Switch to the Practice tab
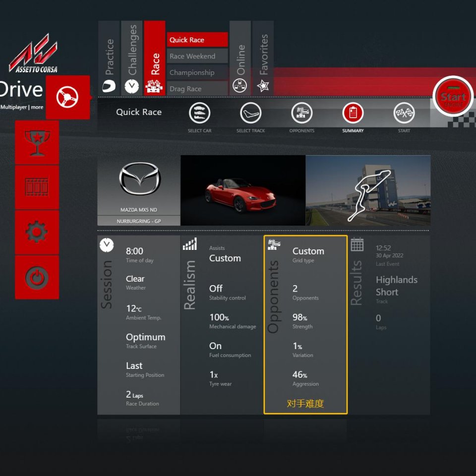The image size is (476, 476). (109, 58)
